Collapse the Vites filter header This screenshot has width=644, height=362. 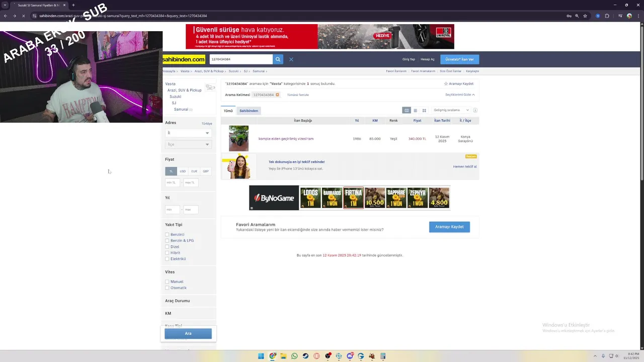tap(170, 272)
